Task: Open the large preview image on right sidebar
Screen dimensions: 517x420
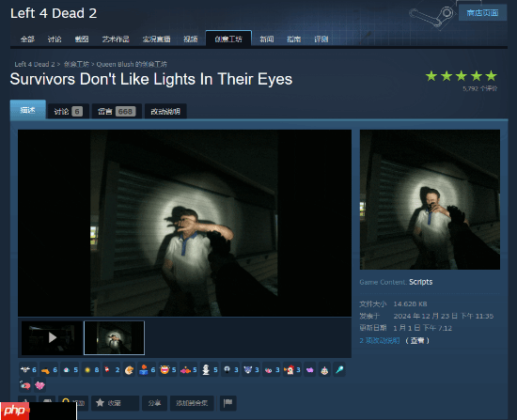Action: coord(430,199)
